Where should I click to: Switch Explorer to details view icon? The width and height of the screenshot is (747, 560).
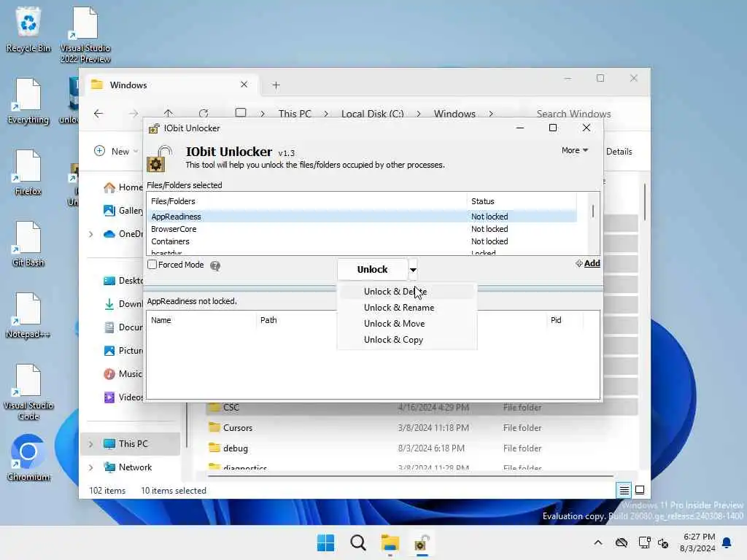point(624,489)
